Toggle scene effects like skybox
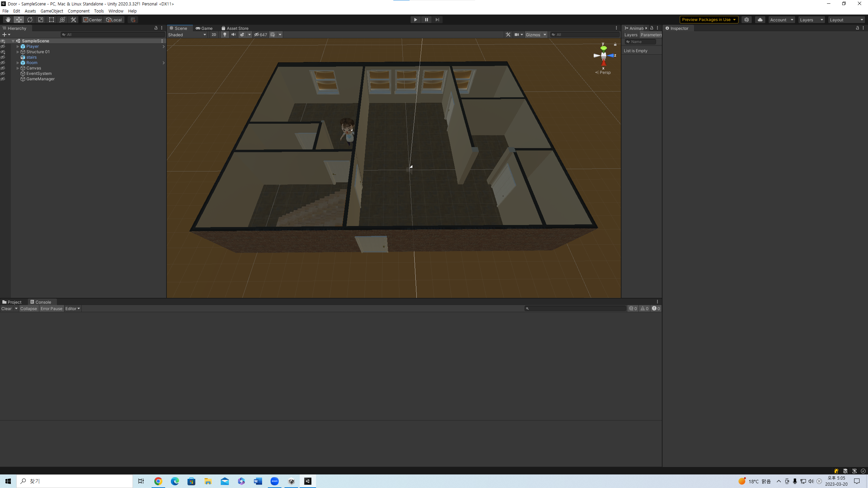 (x=242, y=35)
